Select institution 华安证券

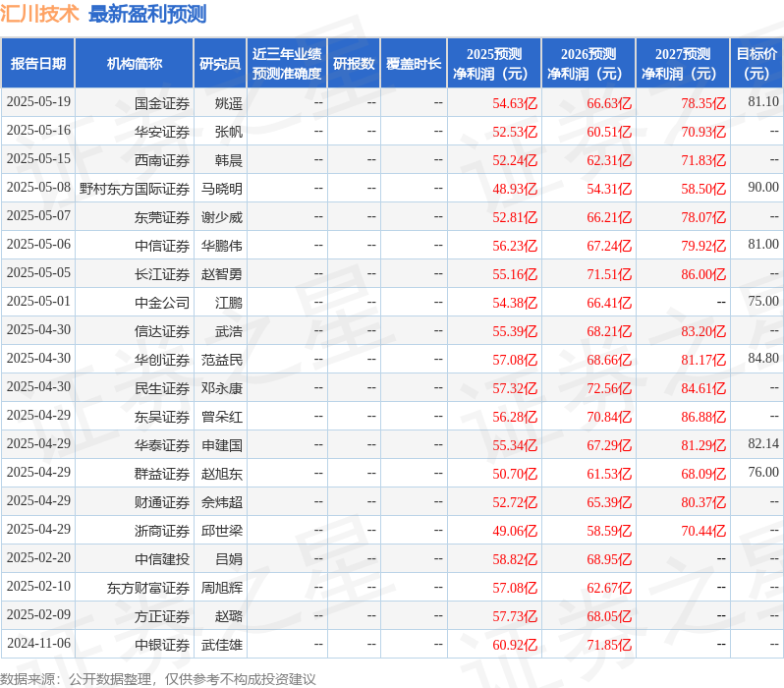pos(162,132)
